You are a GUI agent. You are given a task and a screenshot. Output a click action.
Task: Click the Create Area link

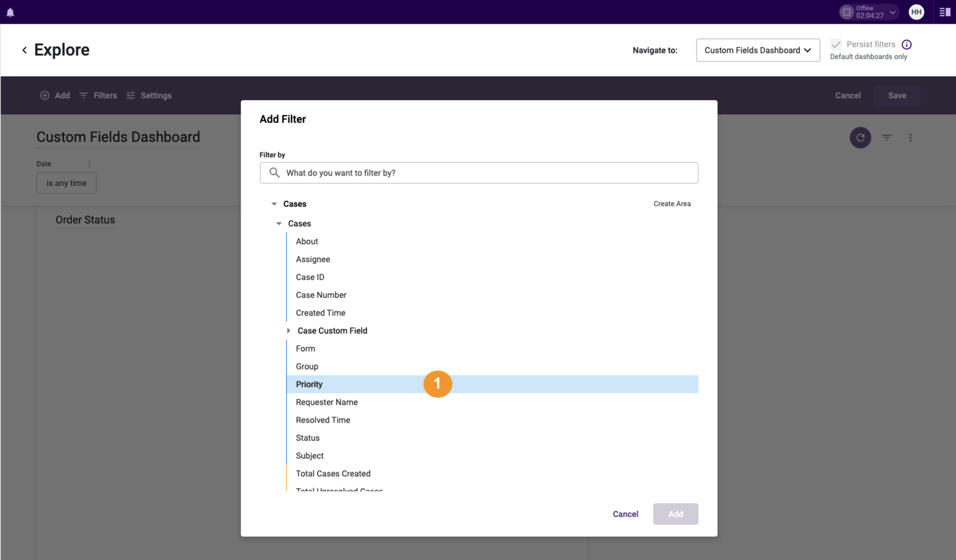point(672,204)
